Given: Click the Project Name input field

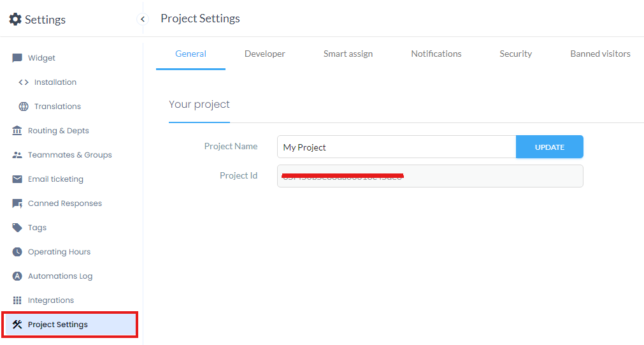Looking at the screenshot, I should click(x=396, y=147).
